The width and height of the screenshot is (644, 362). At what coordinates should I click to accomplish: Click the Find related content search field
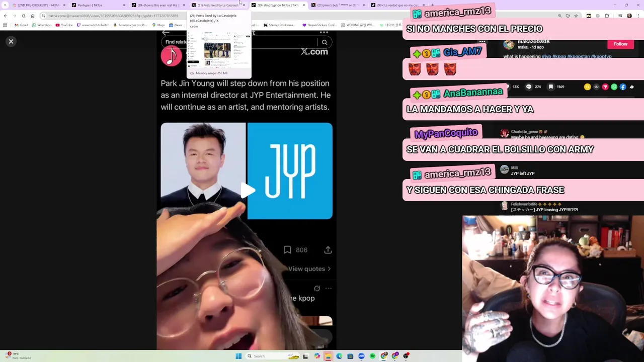coord(246,42)
